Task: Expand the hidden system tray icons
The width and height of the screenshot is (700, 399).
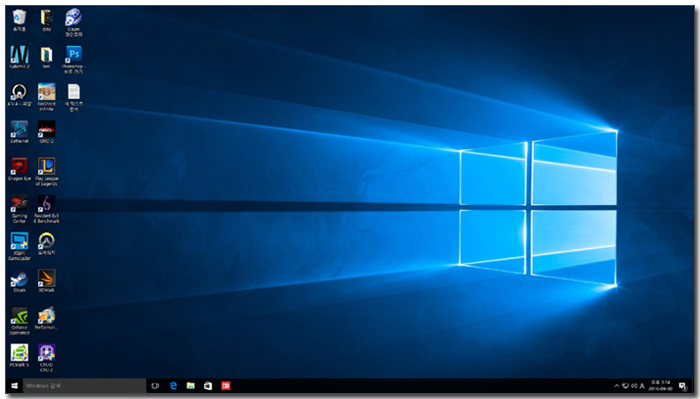Action: pyautogui.click(x=617, y=386)
